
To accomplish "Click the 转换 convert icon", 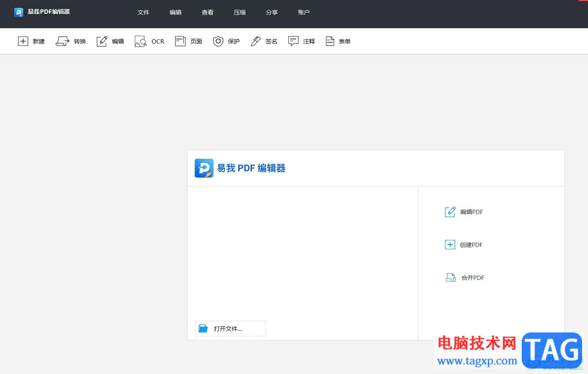I will [62, 41].
